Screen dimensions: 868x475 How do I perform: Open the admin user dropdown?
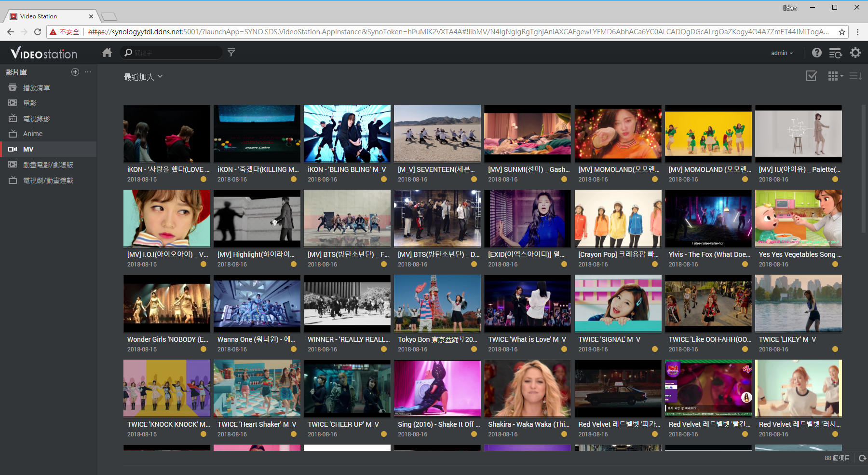(x=782, y=53)
